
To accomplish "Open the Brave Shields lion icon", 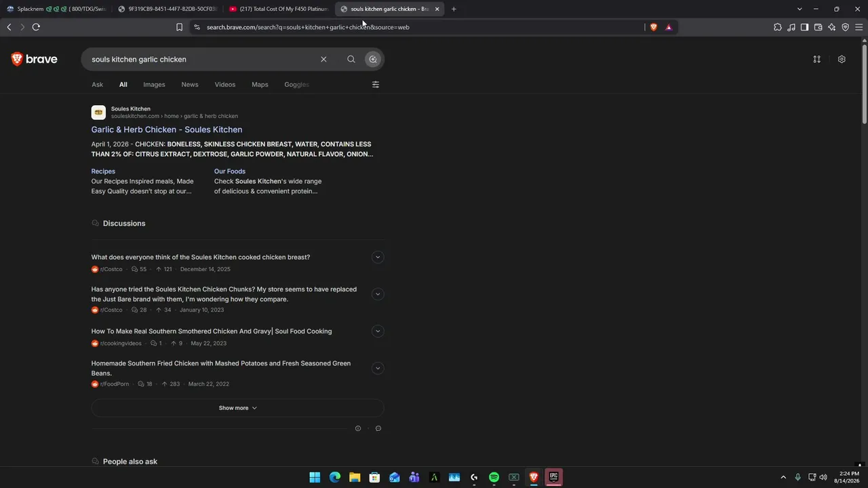I will click(654, 27).
